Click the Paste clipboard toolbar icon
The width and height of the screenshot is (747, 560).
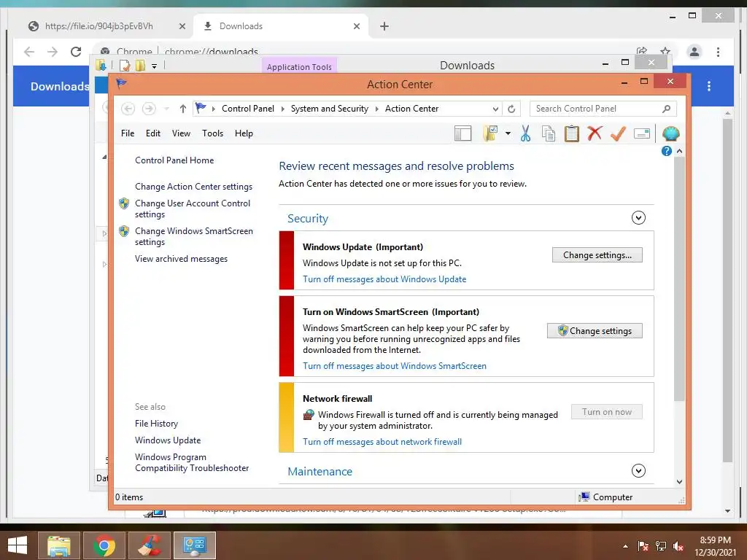point(571,134)
